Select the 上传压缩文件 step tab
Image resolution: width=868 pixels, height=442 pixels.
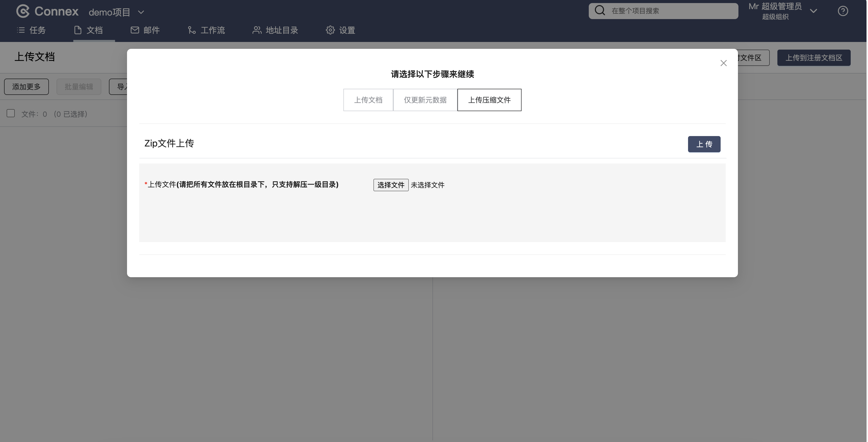coord(489,100)
